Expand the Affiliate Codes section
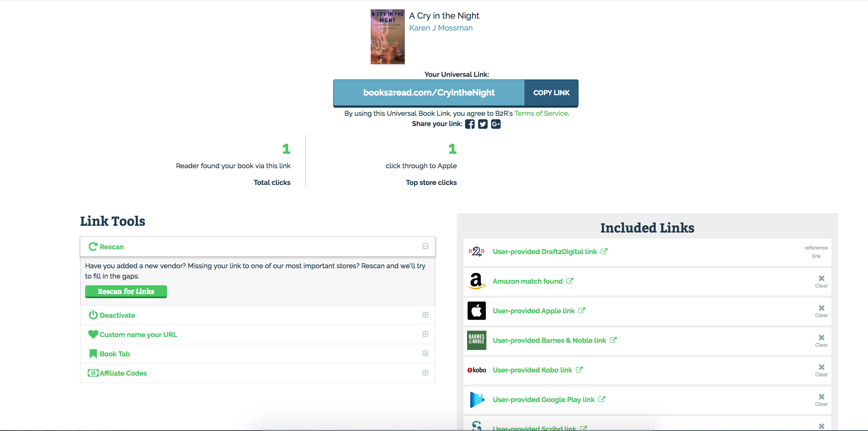This screenshot has height=431, width=868. pos(425,373)
